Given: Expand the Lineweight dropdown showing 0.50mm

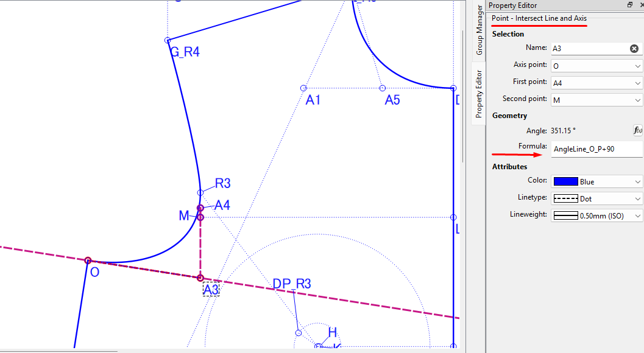Looking at the screenshot, I should click(596, 215).
